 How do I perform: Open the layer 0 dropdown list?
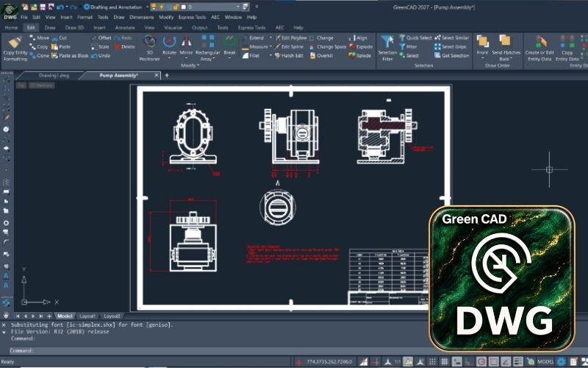[238, 7]
